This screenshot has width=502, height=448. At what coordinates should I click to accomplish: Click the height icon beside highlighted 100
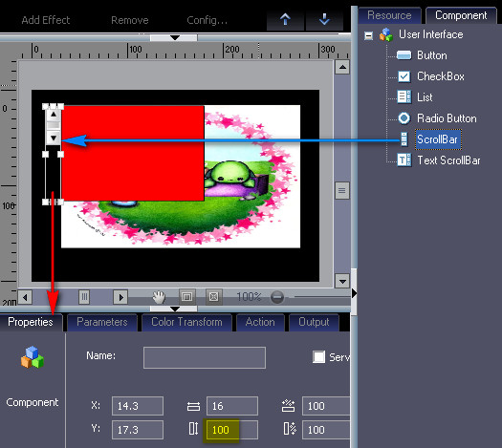point(193,429)
